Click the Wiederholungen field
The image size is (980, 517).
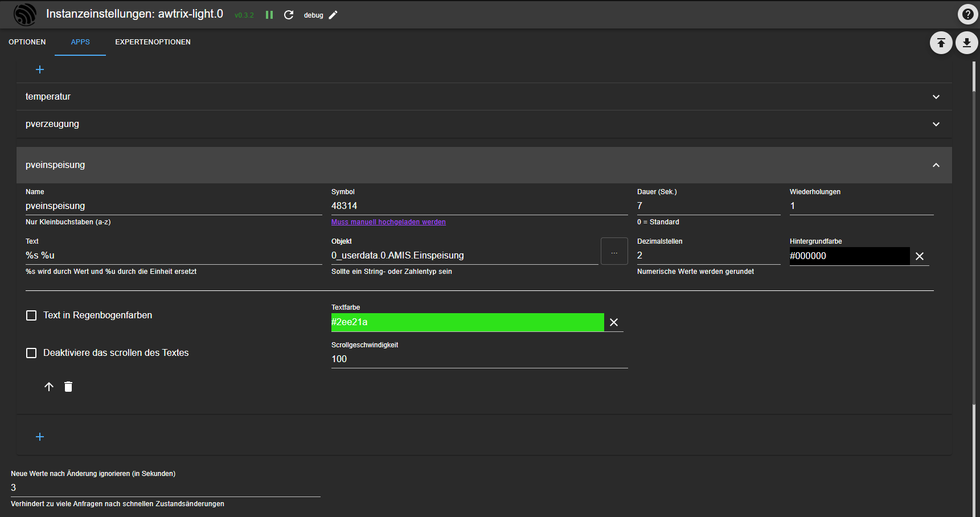[x=862, y=206]
